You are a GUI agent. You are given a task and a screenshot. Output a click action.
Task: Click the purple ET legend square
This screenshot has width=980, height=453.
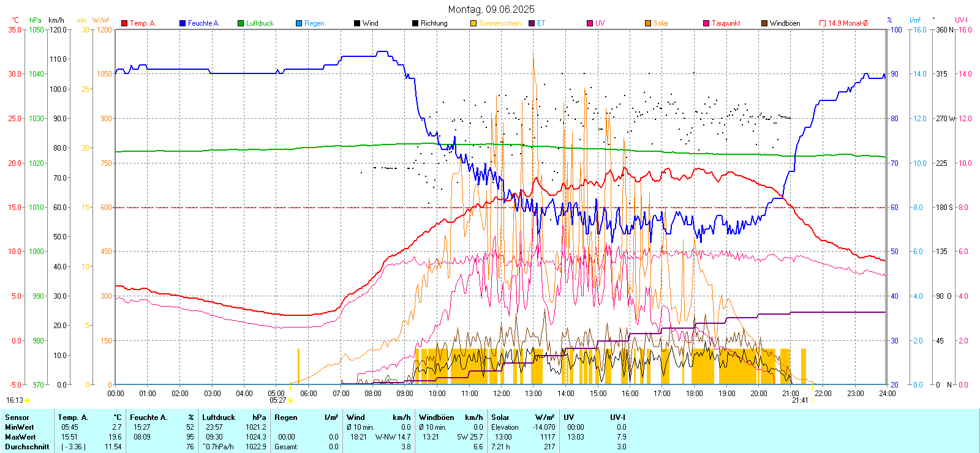(532, 23)
